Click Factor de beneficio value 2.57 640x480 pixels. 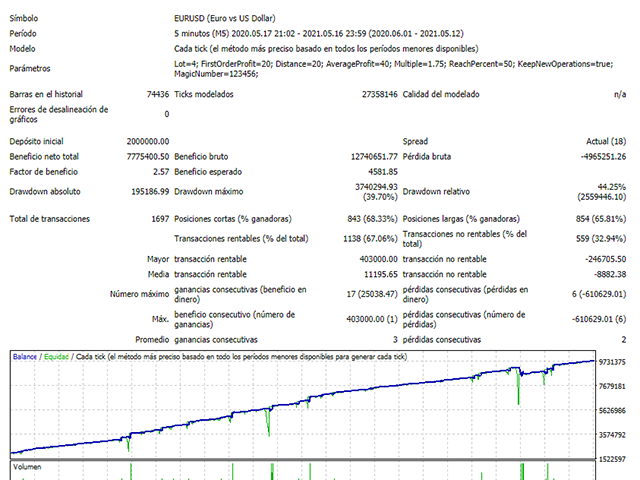point(161,172)
